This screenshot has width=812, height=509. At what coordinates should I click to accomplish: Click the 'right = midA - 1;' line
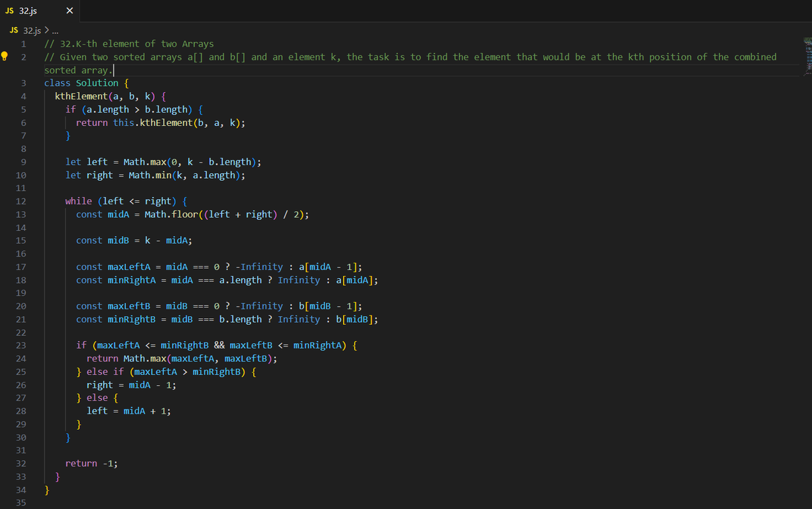(132, 384)
